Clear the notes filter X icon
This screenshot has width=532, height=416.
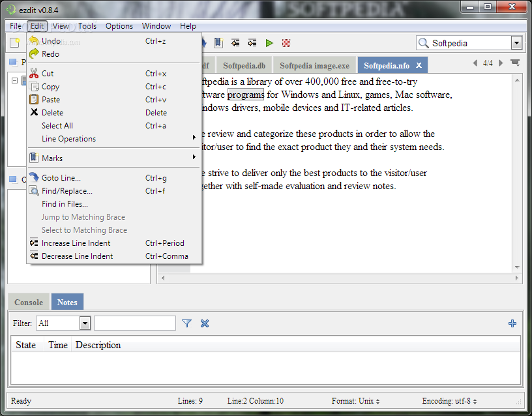point(205,323)
